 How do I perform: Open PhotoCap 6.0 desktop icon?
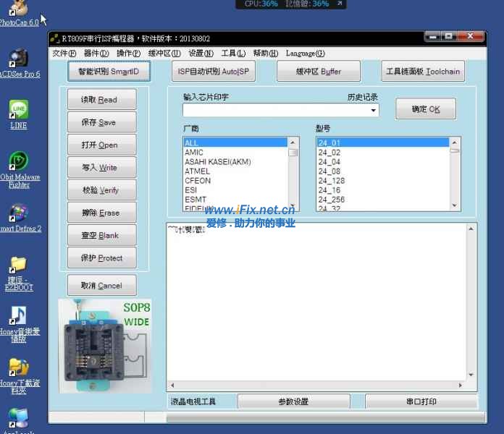[x=17, y=10]
